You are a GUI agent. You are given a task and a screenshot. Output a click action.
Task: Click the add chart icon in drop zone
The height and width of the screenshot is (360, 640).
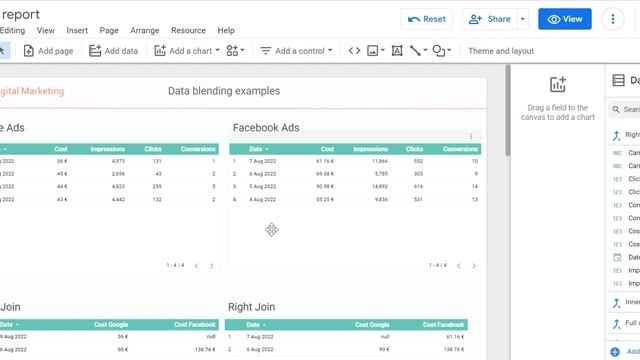558,84
